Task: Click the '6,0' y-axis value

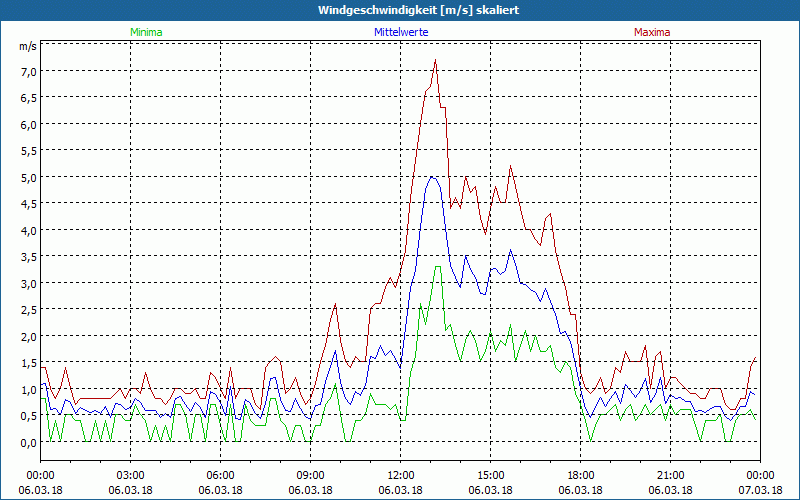Action: coord(29,124)
